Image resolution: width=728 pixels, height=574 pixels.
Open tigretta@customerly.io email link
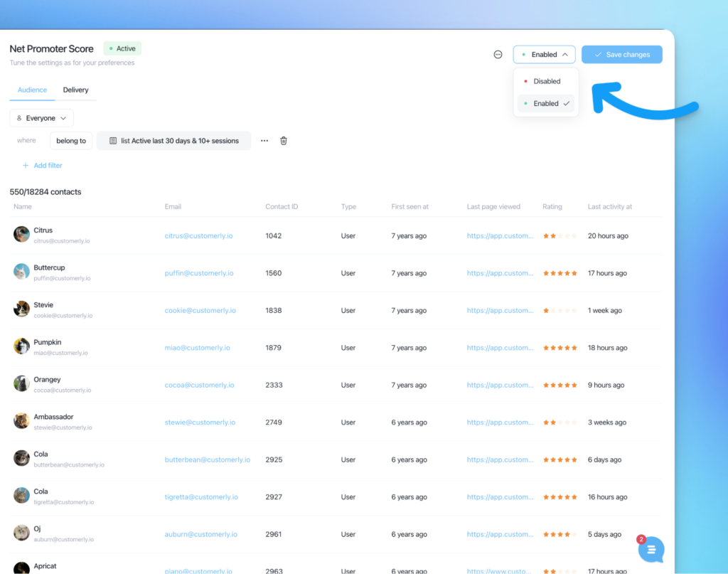point(201,497)
